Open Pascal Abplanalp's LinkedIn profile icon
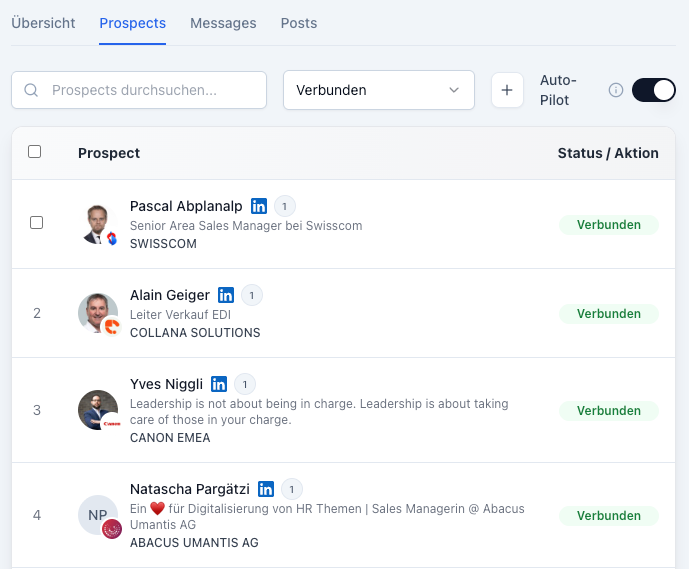Viewport: 689px width, 569px height. (259, 206)
